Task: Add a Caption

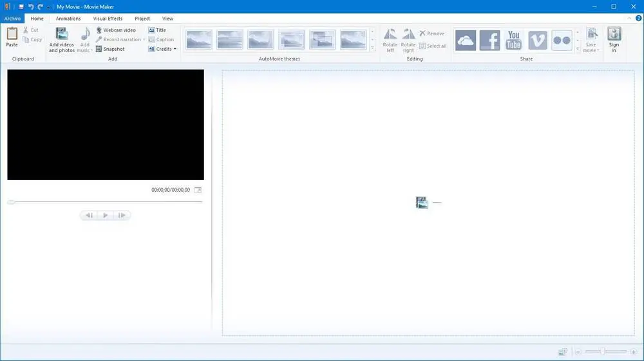Action: pos(162,39)
